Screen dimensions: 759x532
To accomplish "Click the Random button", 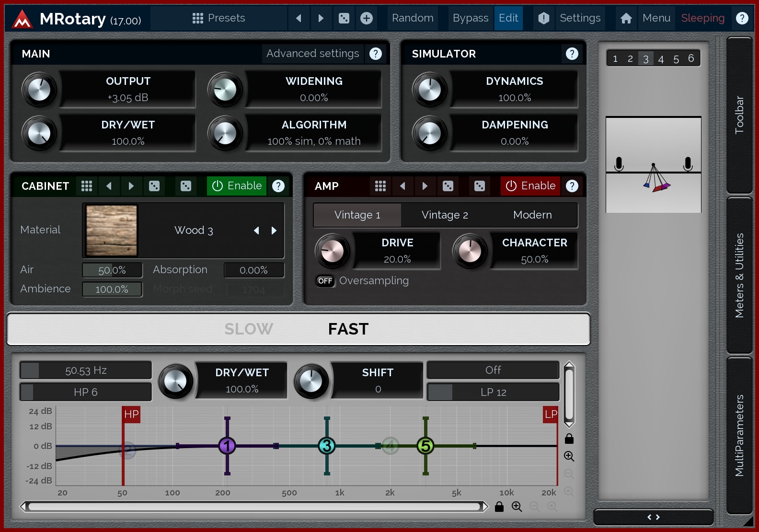I will 413,18.
